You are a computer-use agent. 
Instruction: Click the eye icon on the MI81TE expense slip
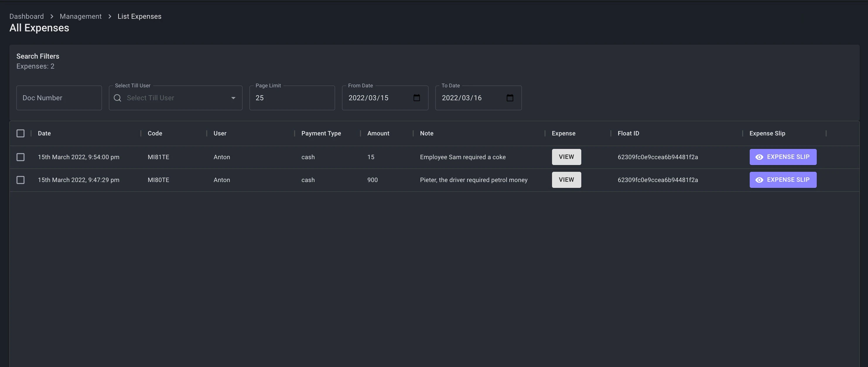click(x=759, y=157)
